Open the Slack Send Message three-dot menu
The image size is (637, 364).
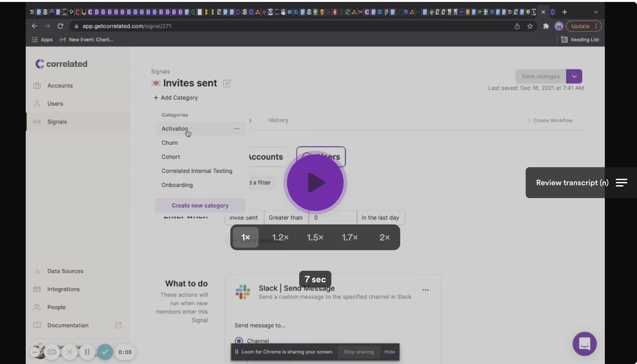(425, 290)
